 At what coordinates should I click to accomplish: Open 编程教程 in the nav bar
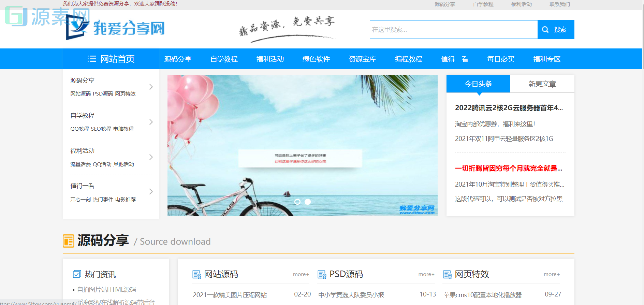[x=409, y=59]
